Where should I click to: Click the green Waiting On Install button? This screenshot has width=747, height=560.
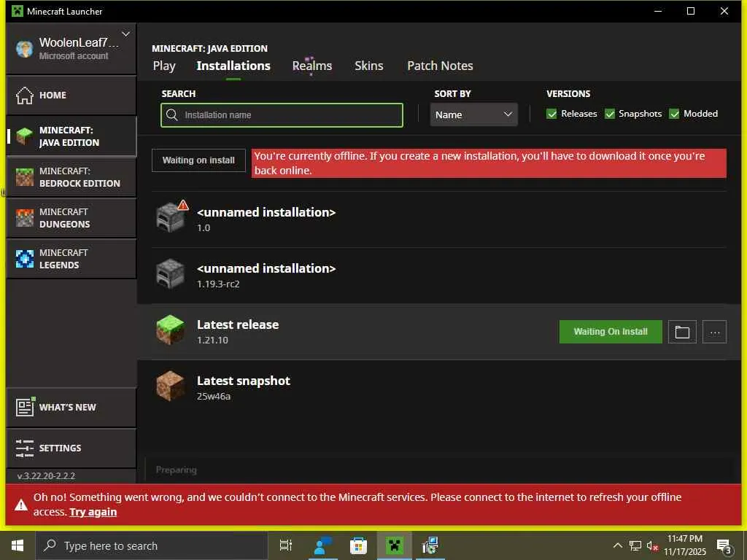coord(611,332)
